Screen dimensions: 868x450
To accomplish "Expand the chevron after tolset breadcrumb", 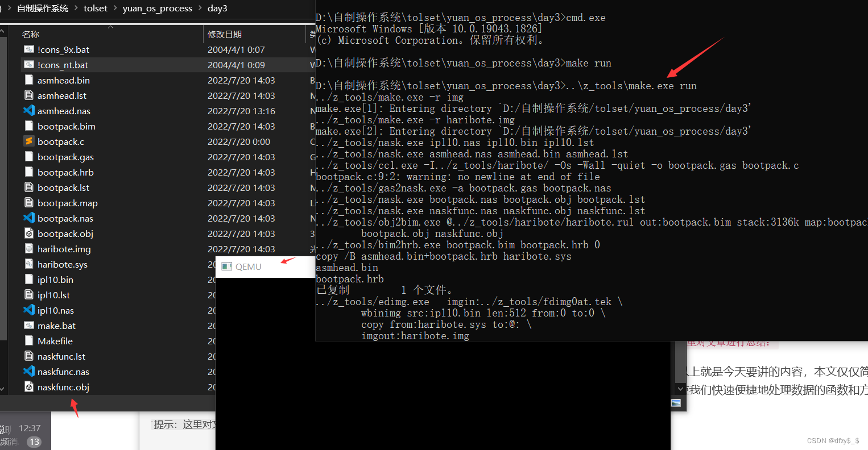I will tap(115, 8).
